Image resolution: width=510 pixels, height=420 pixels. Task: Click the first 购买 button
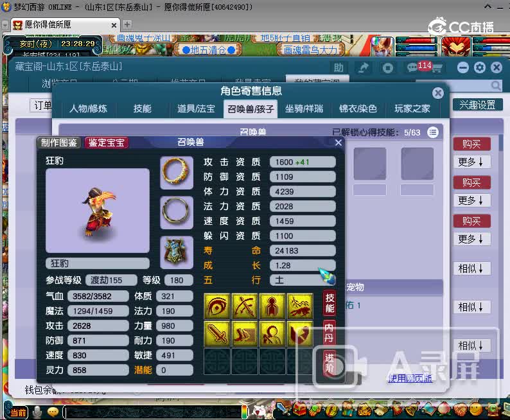click(x=471, y=144)
